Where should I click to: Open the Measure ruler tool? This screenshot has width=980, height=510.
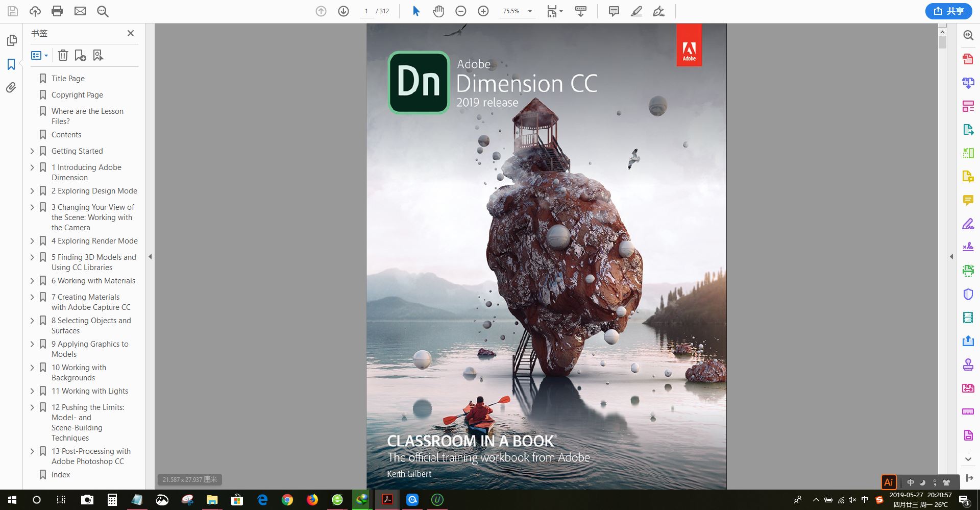click(x=968, y=411)
